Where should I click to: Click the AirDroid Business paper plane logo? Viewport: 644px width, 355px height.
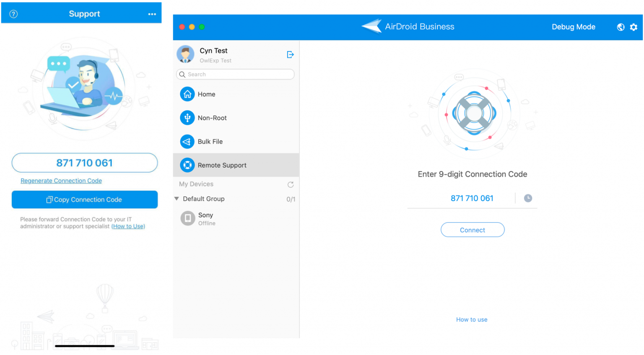point(372,26)
